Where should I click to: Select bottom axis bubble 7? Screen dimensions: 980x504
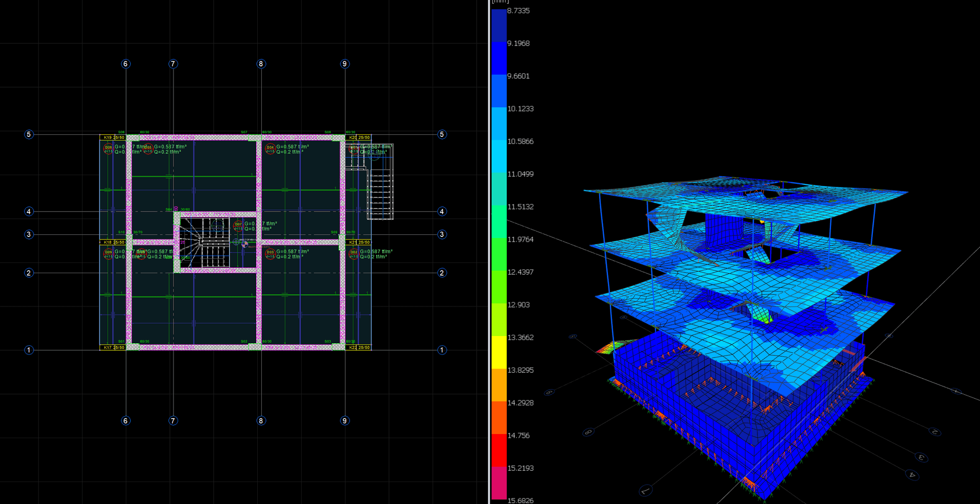tap(173, 421)
